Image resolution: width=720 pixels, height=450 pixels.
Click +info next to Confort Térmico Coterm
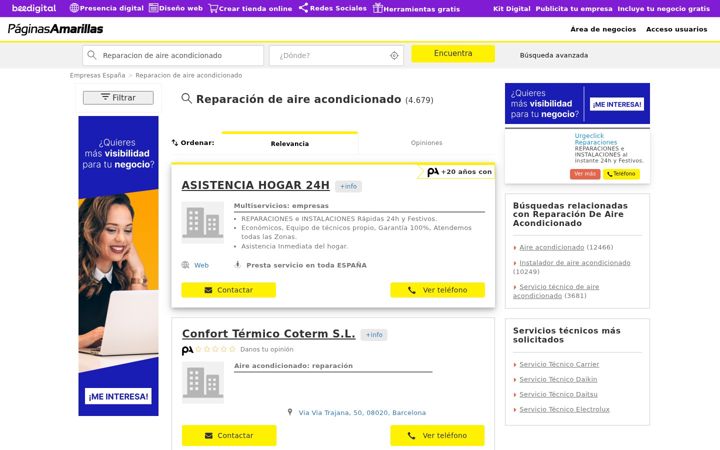374,335
